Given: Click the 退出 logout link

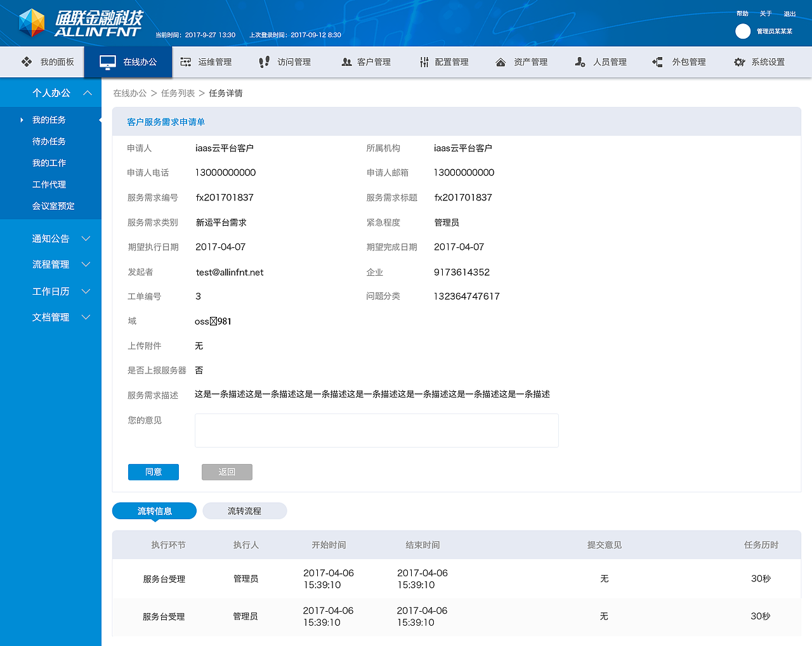Looking at the screenshot, I should (x=789, y=13).
